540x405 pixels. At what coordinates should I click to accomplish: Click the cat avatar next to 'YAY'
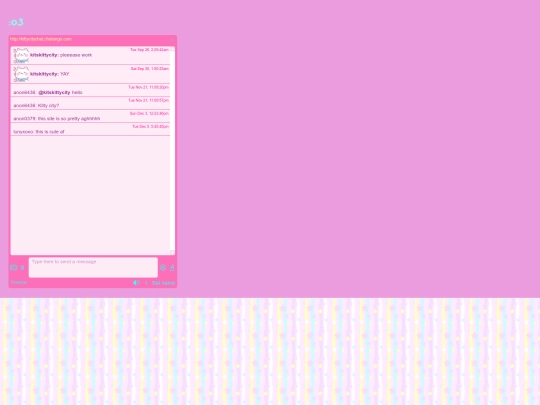[x=21, y=74]
